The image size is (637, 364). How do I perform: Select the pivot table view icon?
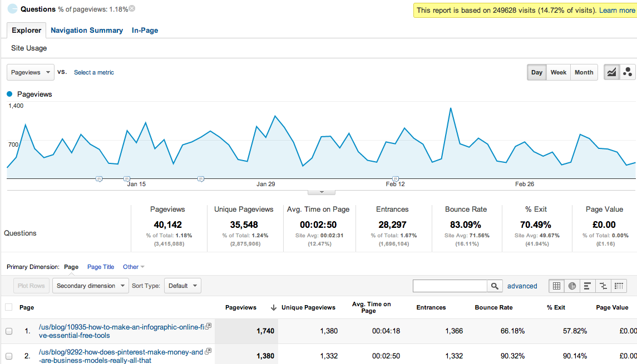click(x=619, y=286)
